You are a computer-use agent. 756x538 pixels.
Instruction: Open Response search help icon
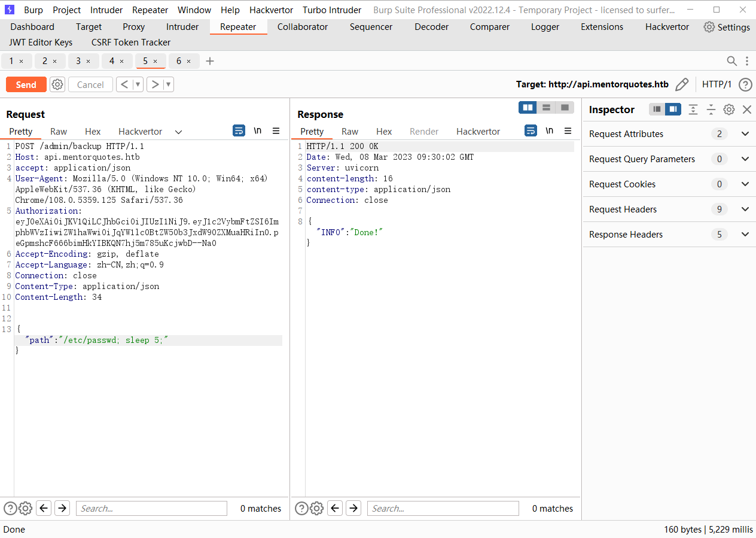coord(301,509)
